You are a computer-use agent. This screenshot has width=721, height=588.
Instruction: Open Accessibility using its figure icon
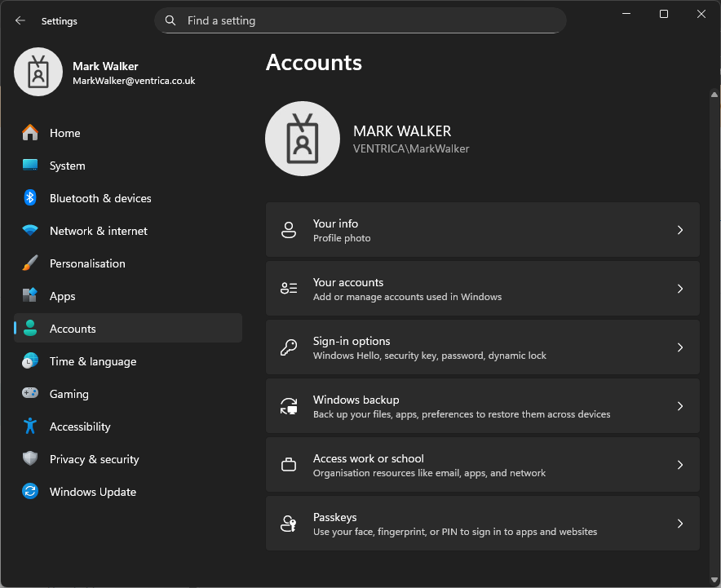pyautogui.click(x=30, y=427)
